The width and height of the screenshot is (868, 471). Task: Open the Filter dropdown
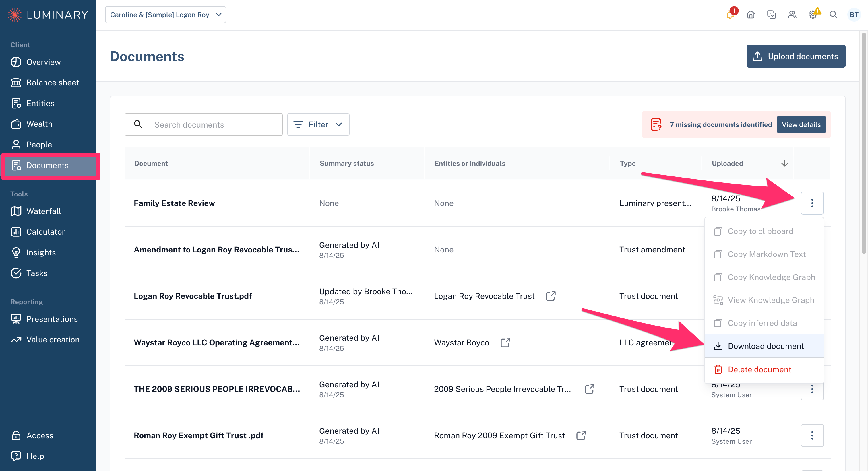318,124
